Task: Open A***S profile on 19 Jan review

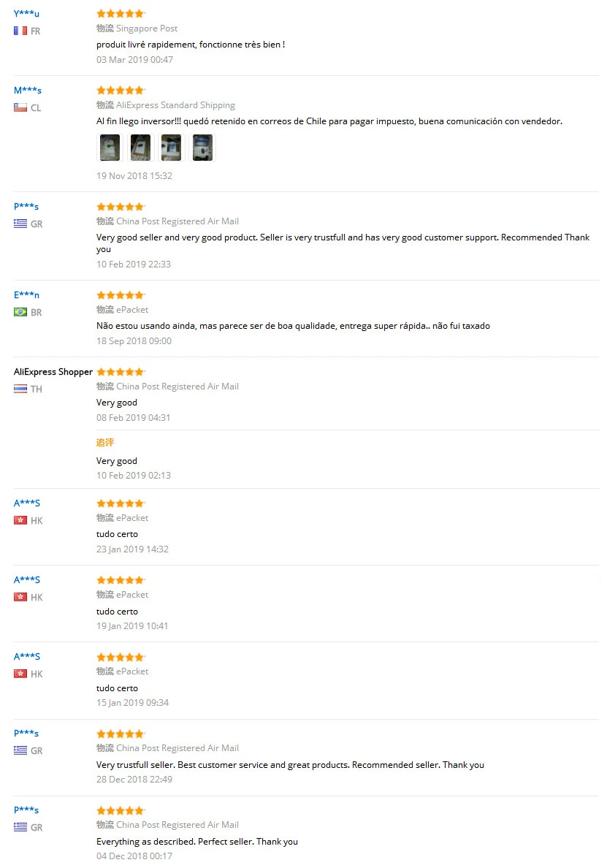Action: click(x=27, y=579)
